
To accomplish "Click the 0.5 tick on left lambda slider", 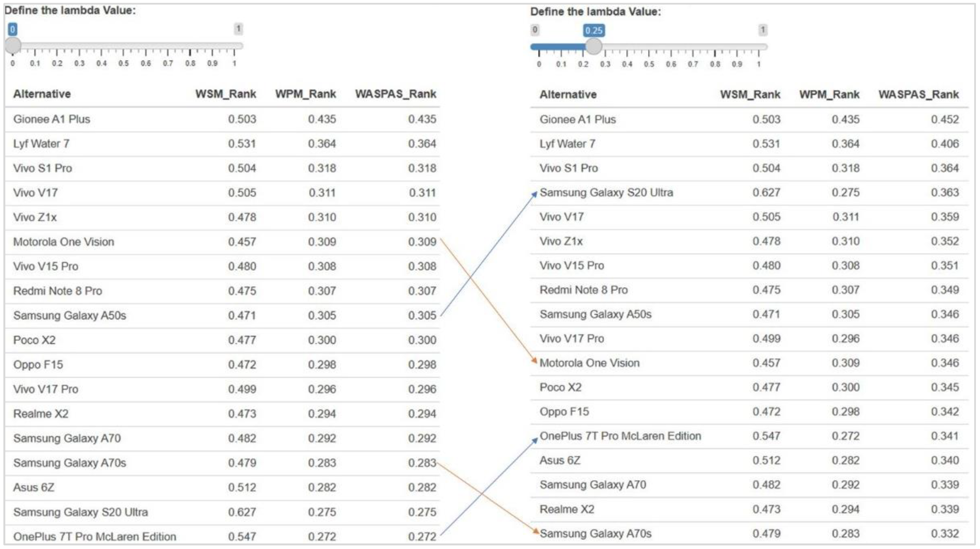I will (x=124, y=53).
